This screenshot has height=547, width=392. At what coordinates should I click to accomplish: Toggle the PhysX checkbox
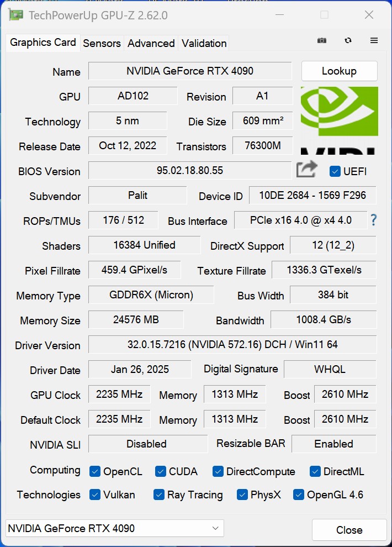[242, 495]
